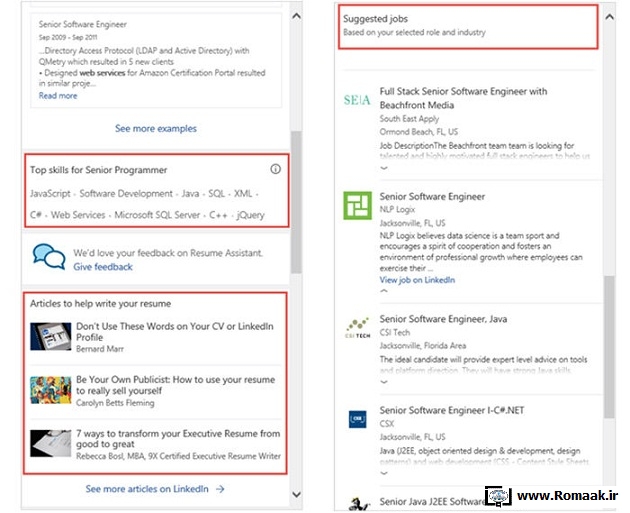630x513 pixels.
Task: Click the feedback speech bubbles icon
Action: [49, 256]
